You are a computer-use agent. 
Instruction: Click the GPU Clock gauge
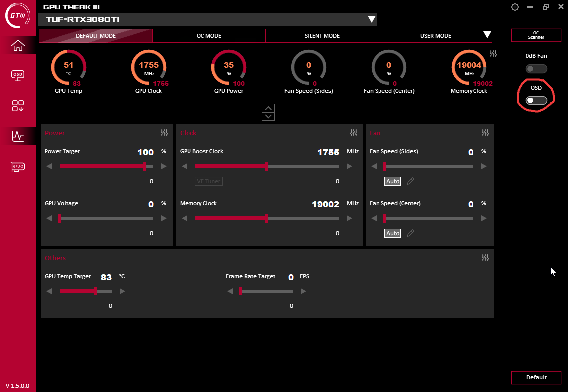pyautogui.click(x=149, y=67)
